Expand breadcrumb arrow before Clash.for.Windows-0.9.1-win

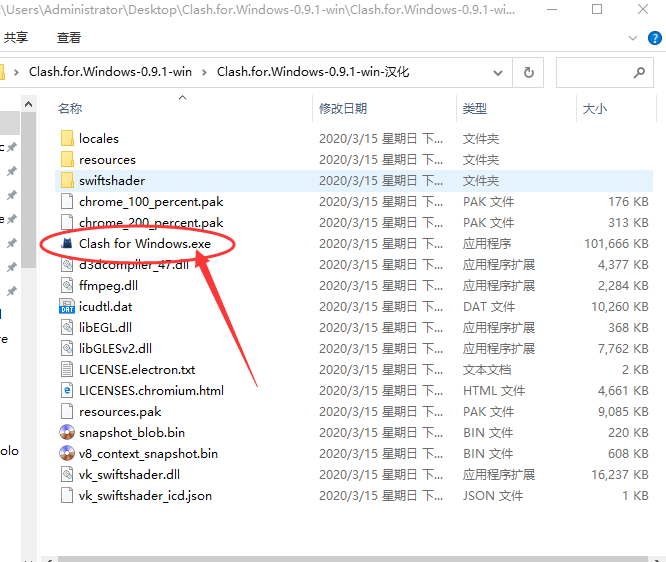[16, 73]
